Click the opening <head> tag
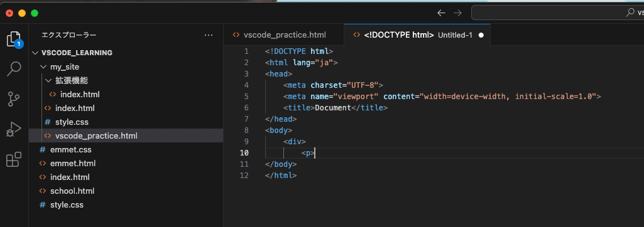644x227 pixels. pos(279,74)
